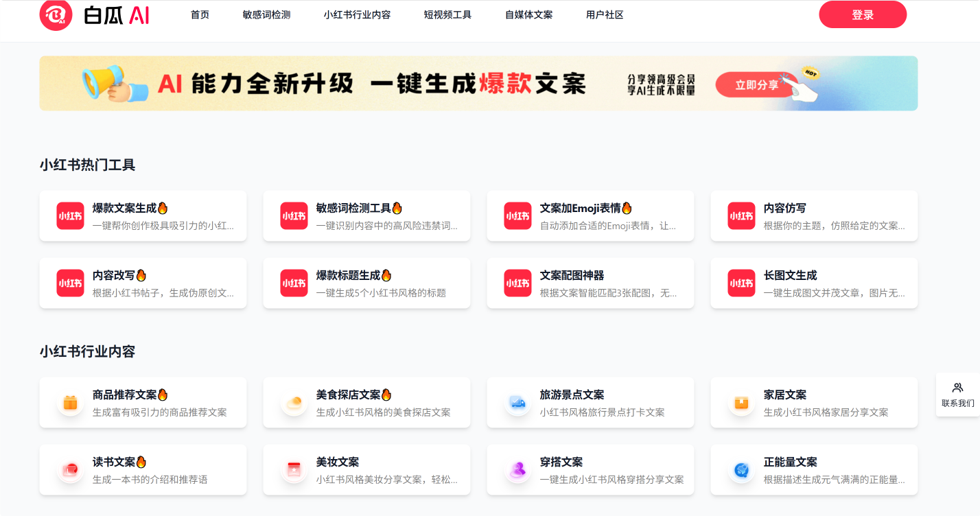Click the blue globe icon for 正能量文案
The width and height of the screenshot is (980, 516).
pyautogui.click(x=741, y=469)
